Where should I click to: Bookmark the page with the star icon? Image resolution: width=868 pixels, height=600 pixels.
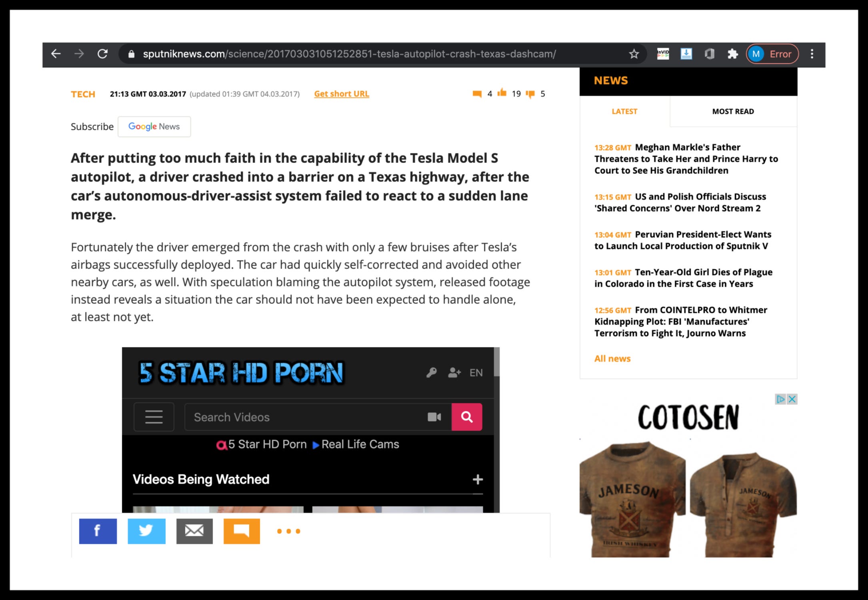click(634, 54)
